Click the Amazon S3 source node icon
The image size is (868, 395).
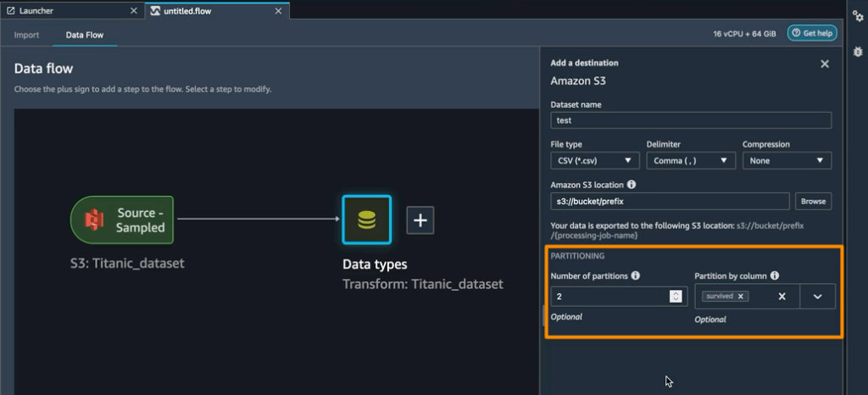point(94,220)
